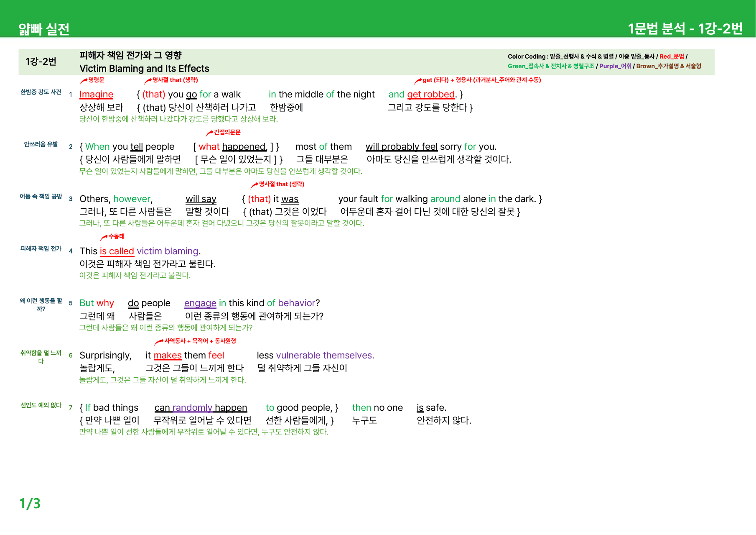Click the page number '1/3'
This screenshot has width=756, height=535.
coord(30,504)
